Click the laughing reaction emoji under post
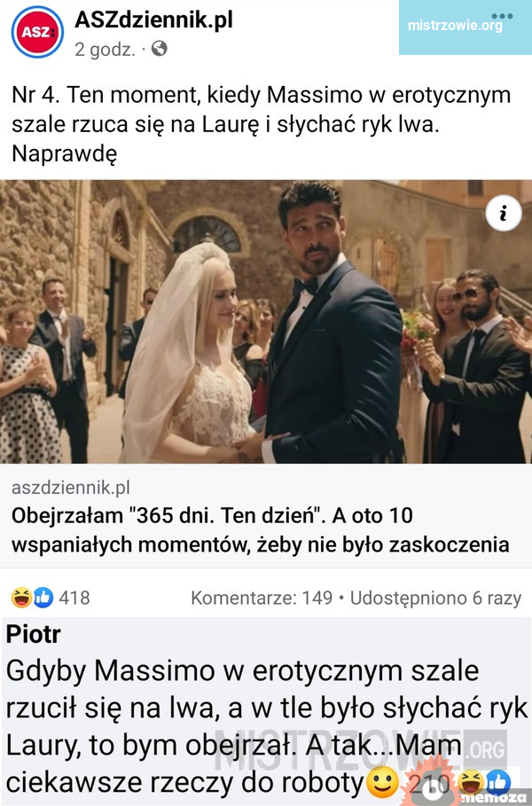The width and height of the screenshot is (532, 806). pyautogui.click(x=21, y=598)
